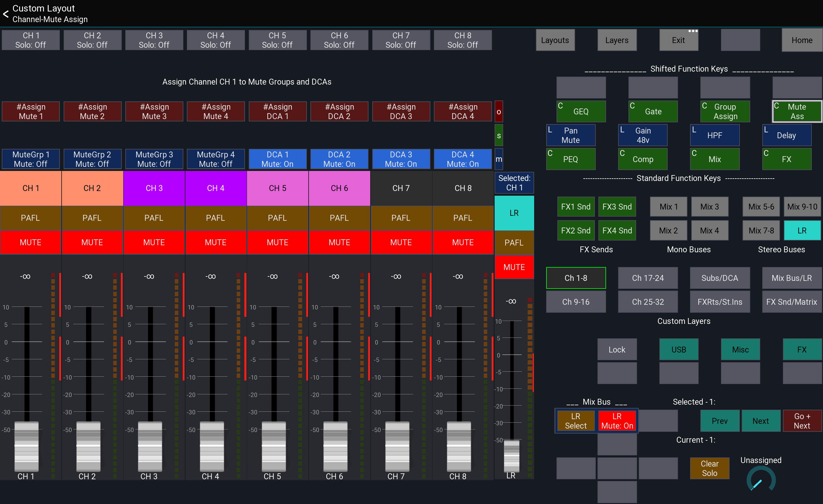Select the Mix 3 mono bus

tap(710, 206)
